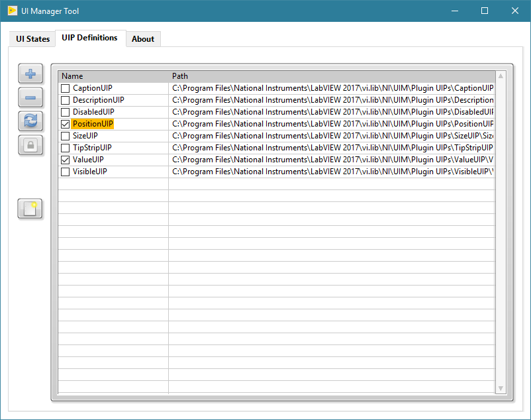Click the Name column header
Screen dimensions: 531x420
point(113,76)
